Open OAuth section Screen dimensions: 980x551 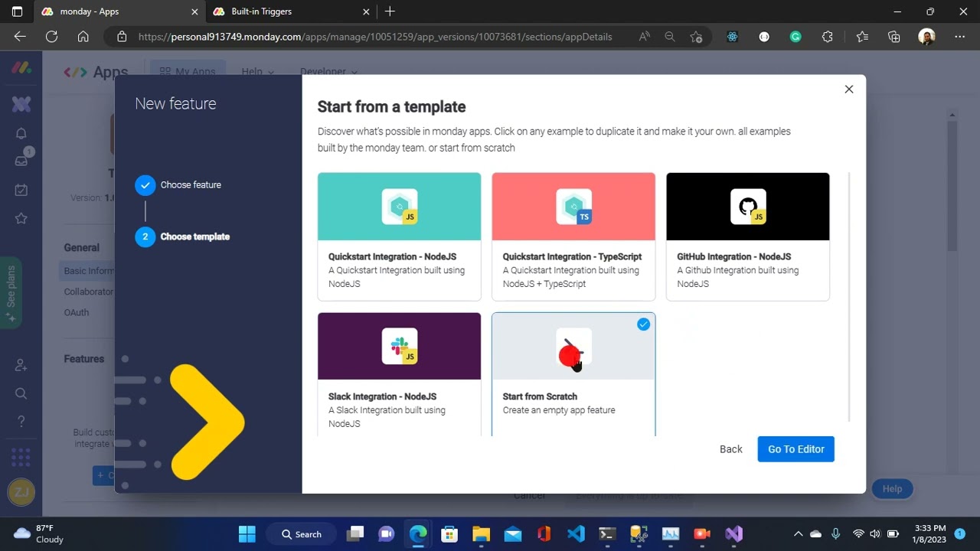[77, 312]
